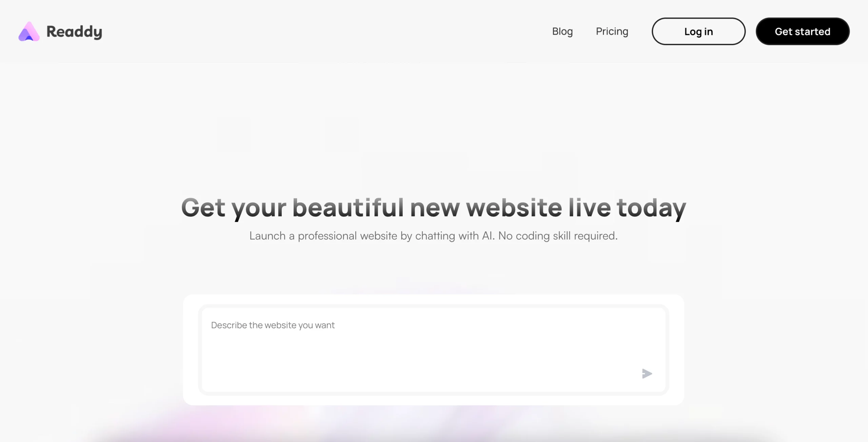This screenshot has width=868, height=442.
Task: Focus the website description text box
Action: pyautogui.click(x=434, y=350)
